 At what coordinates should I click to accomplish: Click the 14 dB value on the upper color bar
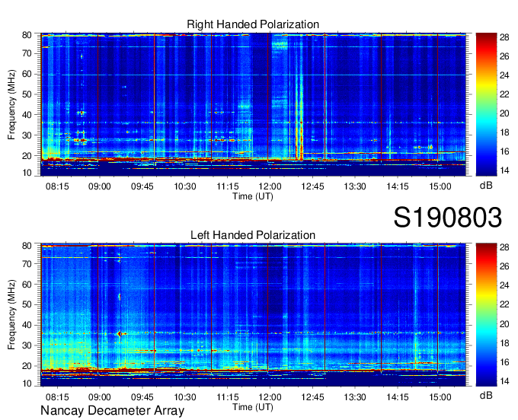click(x=504, y=170)
